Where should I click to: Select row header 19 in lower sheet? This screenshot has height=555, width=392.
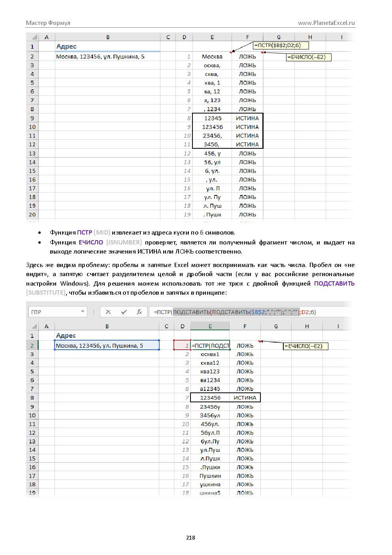point(32,493)
